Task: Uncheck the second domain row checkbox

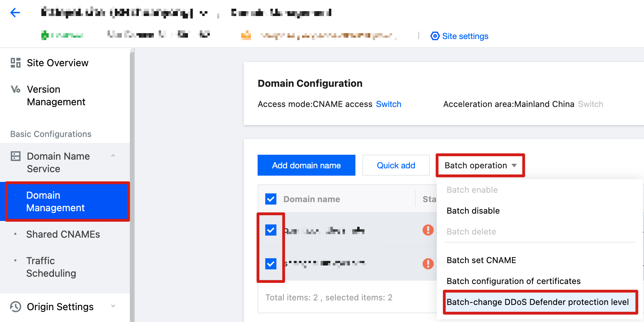Action: pos(271,263)
